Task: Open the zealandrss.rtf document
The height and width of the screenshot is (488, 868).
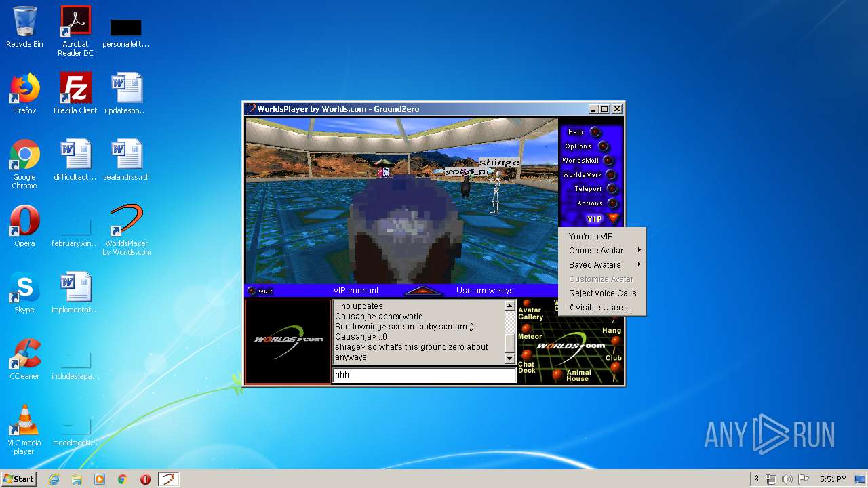Action: click(126, 160)
